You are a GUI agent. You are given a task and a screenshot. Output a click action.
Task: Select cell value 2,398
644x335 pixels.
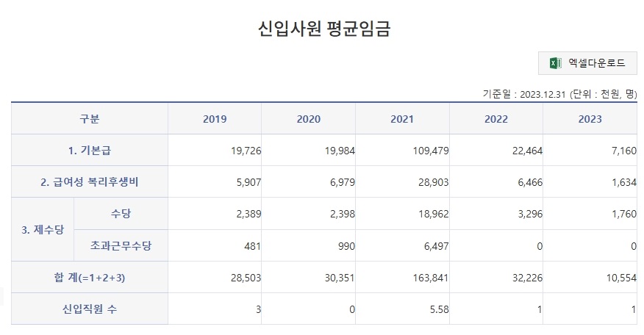[343, 214]
